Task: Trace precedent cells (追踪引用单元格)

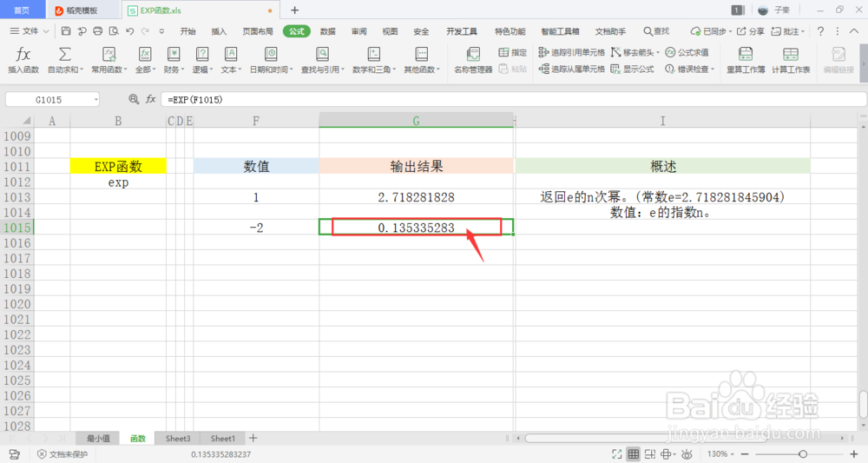Action: point(571,52)
